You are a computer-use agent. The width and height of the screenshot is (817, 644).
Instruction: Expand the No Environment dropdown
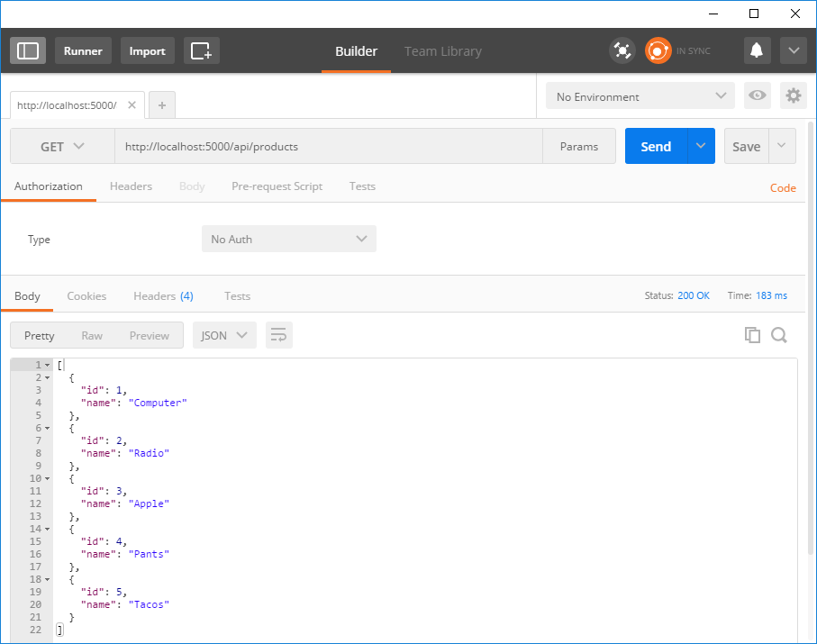[x=640, y=96]
